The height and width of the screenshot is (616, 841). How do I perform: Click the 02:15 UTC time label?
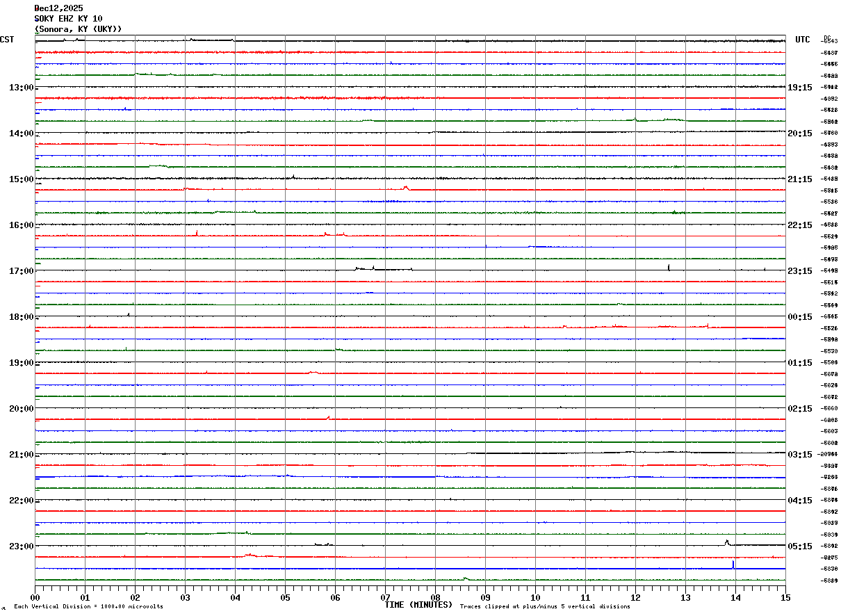coord(800,409)
